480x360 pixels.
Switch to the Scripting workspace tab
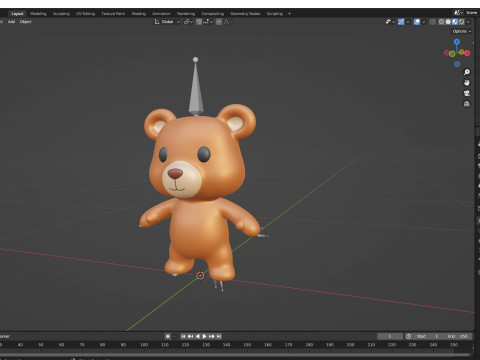275,14
